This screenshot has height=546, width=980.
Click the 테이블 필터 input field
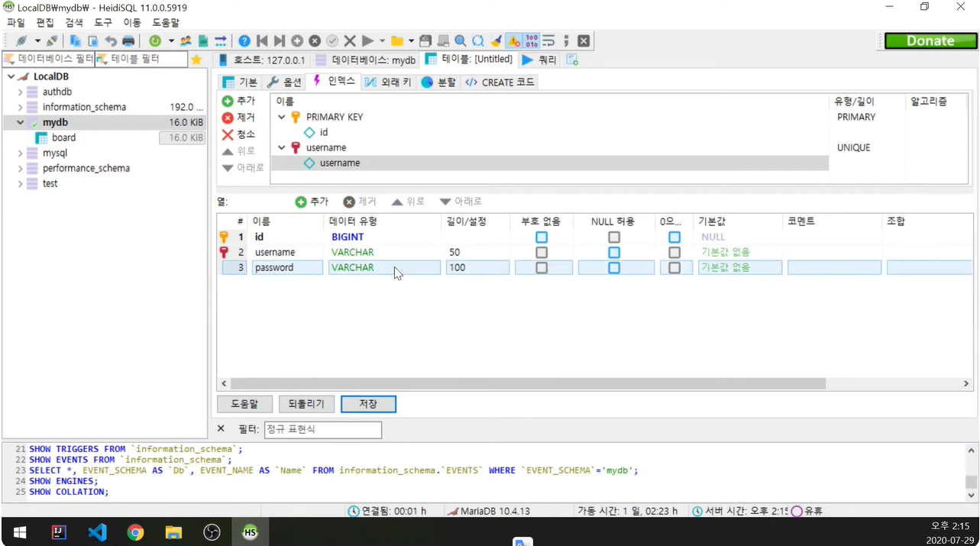click(141, 59)
